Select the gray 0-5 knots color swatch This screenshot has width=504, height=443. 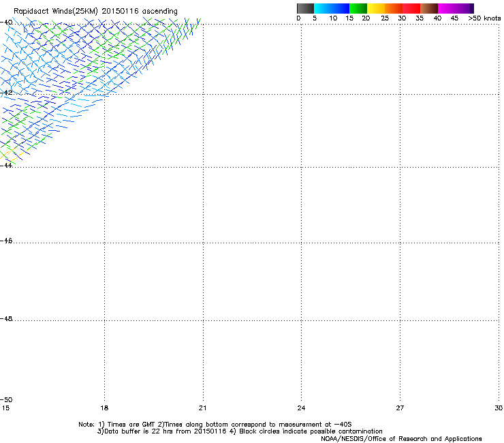coord(305,8)
